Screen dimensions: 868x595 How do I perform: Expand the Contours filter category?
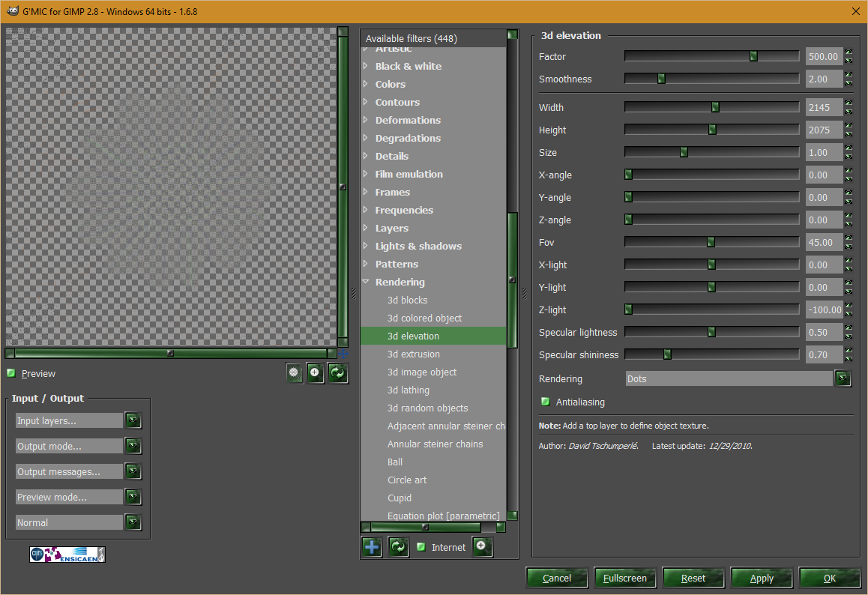tap(365, 102)
